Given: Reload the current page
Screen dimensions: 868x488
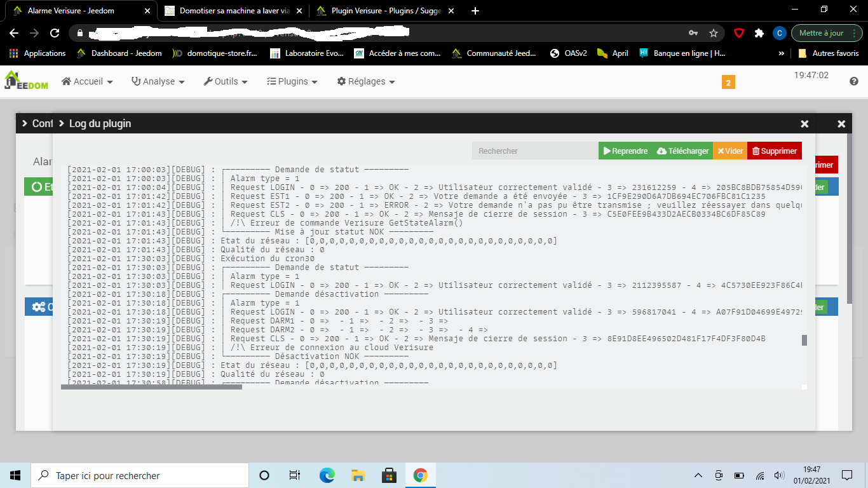Looking at the screenshot, I should [x=55, y=33].
